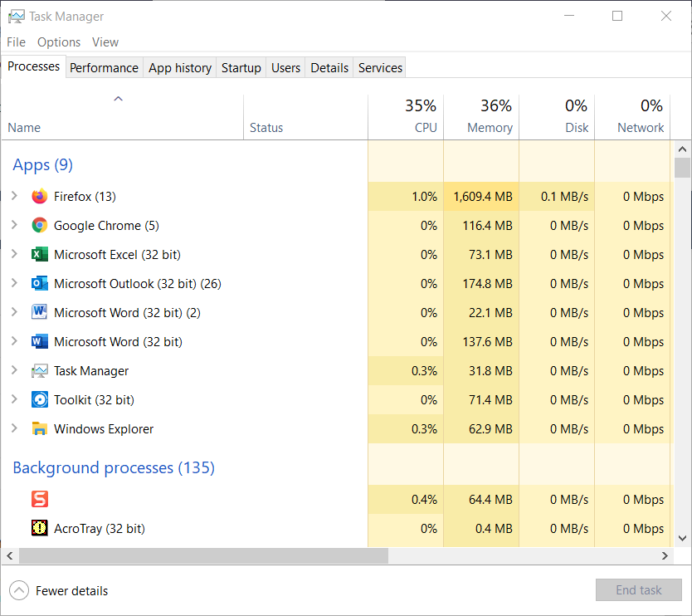Expand the Task Manager process row
Screen dimensions: 692x616
coord(14,370)
